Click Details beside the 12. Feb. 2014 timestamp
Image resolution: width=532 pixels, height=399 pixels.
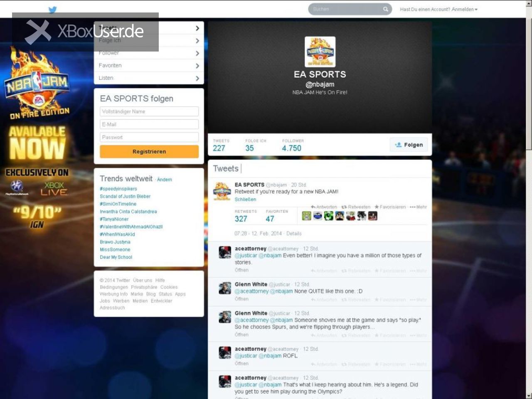click(294, 234)
